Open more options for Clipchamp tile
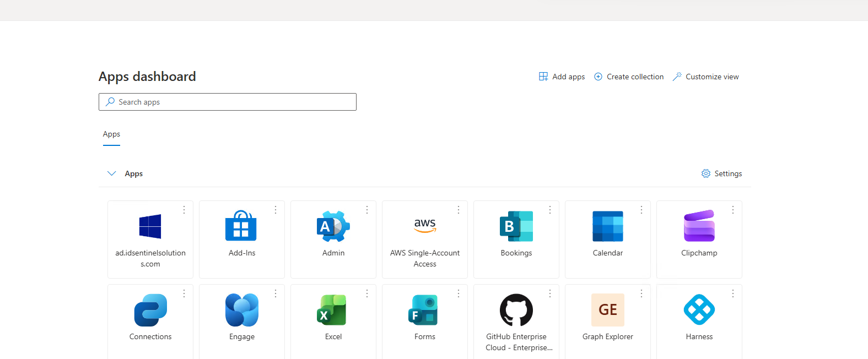The width and height of the screenshot is (868, 359). click(733, 210)
